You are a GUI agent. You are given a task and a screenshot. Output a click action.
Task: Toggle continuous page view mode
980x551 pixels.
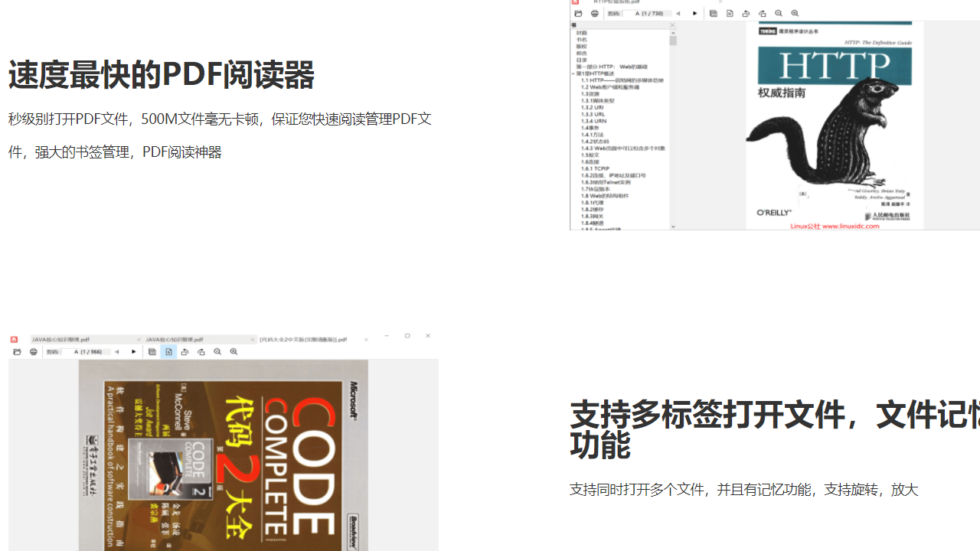click(152, 351)
